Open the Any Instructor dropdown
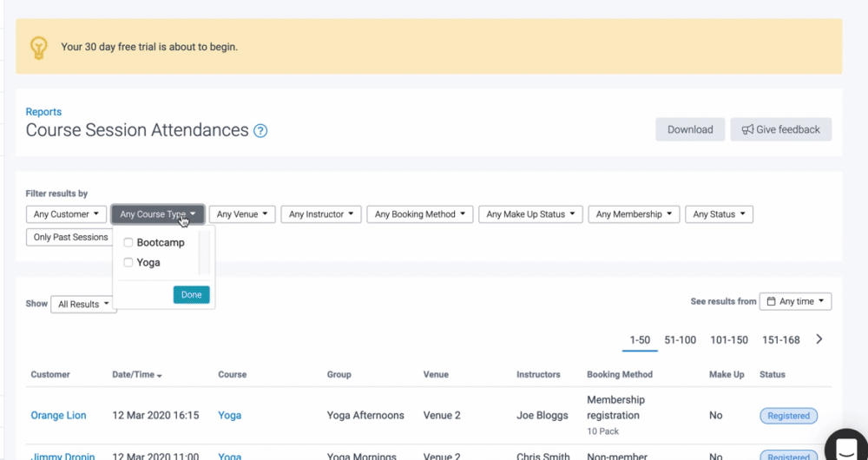The image size is (868, 460). click(320, 214)
